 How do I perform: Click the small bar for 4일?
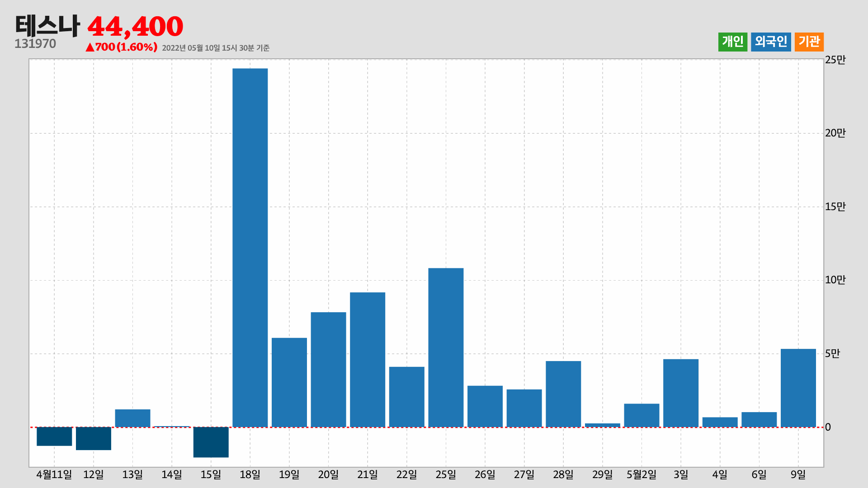(x=720, y=422)
